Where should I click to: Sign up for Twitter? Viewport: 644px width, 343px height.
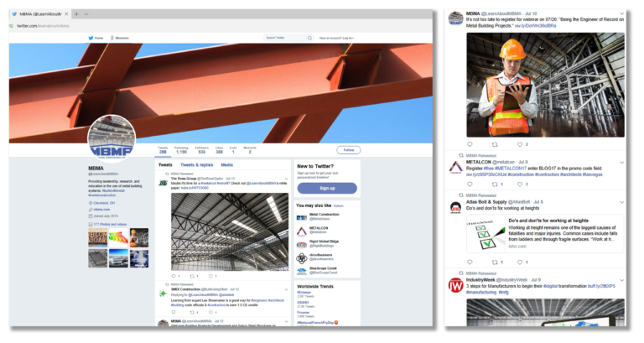pyautogui.click(x=327, y=188)
